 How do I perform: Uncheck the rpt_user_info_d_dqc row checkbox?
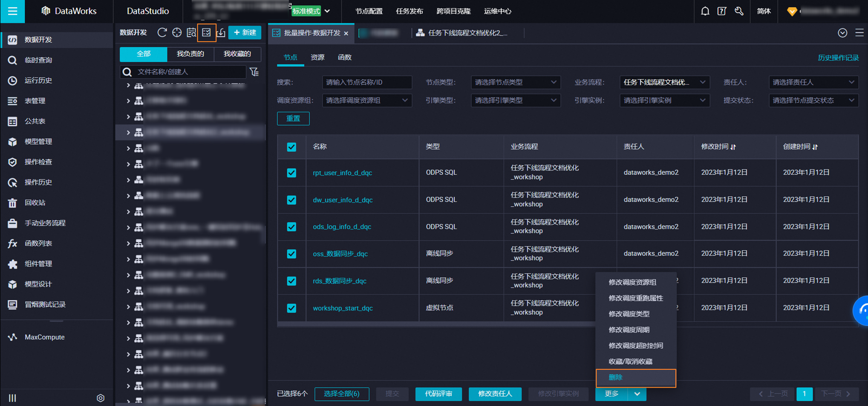(291, 173)
